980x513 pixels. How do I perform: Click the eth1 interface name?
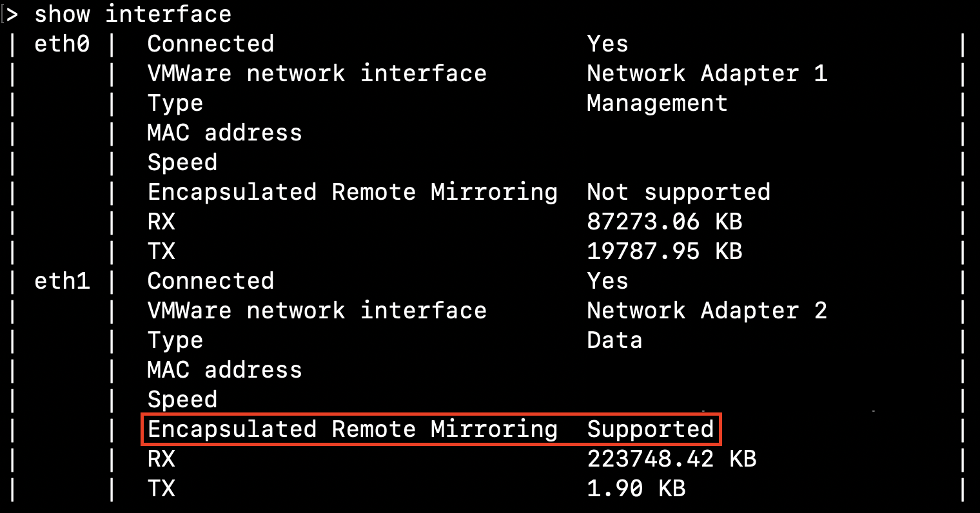point(62,281)
